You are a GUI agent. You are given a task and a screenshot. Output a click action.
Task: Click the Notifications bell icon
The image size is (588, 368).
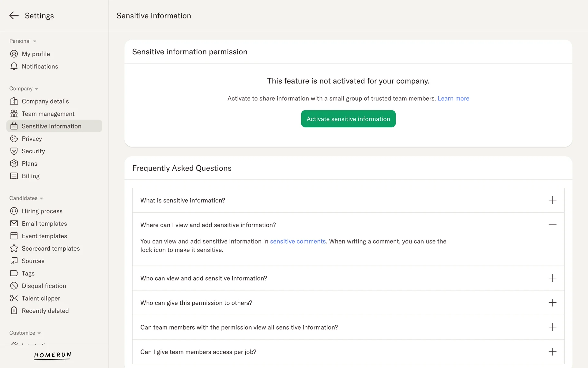click(14, 67)
